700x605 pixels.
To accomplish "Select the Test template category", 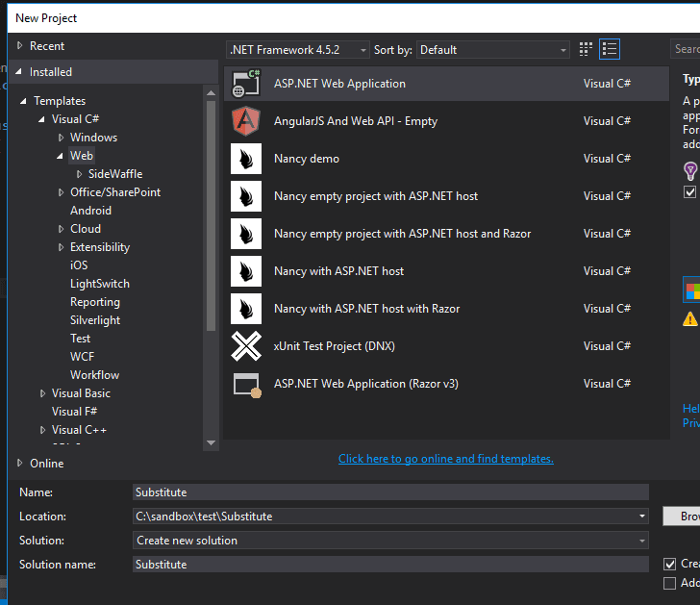I will (x=80, y=339).
